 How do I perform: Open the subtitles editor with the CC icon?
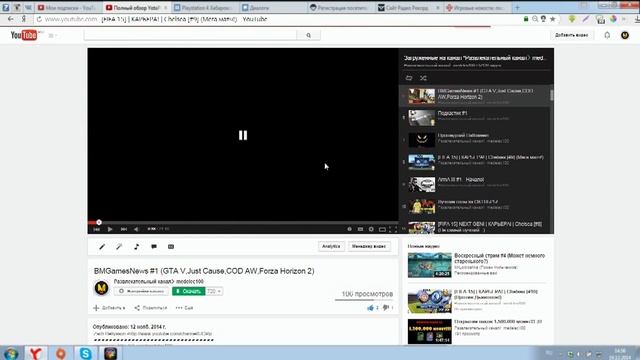tap(171, 247)
